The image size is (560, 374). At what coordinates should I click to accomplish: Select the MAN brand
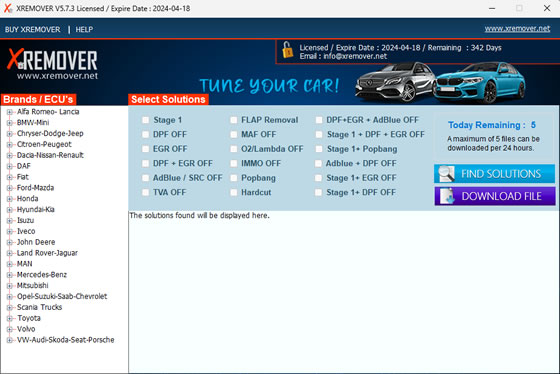click(x=25, y=264)
